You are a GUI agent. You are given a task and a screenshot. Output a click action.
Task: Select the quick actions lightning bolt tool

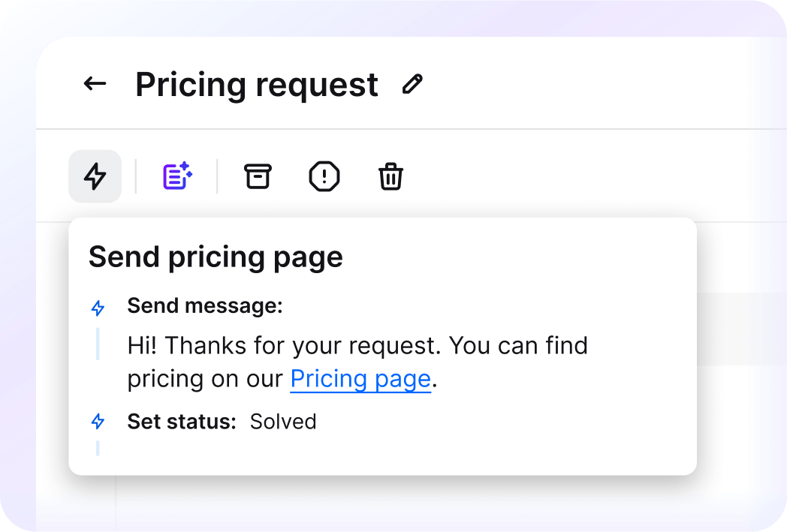click(95, 176)
